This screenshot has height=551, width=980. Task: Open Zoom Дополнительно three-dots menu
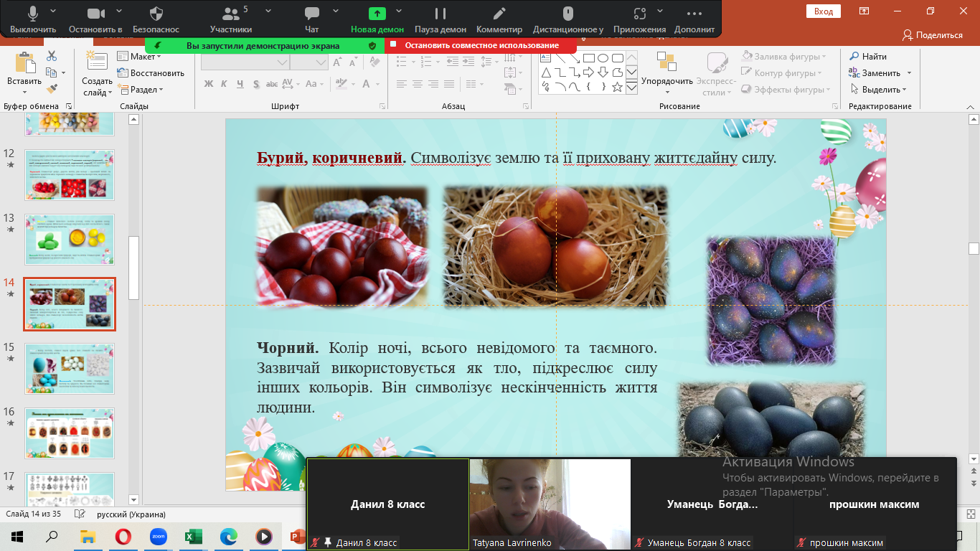point(694,19)
